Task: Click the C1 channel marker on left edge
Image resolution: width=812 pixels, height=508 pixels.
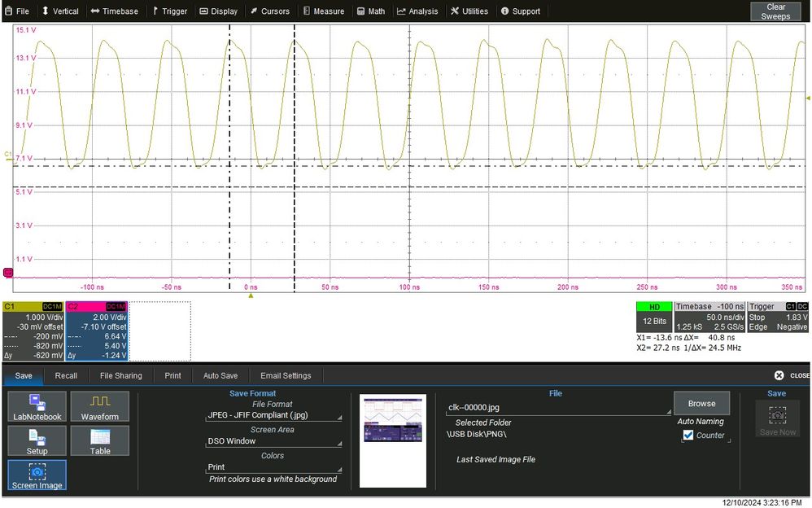Action: pos(8,155)
